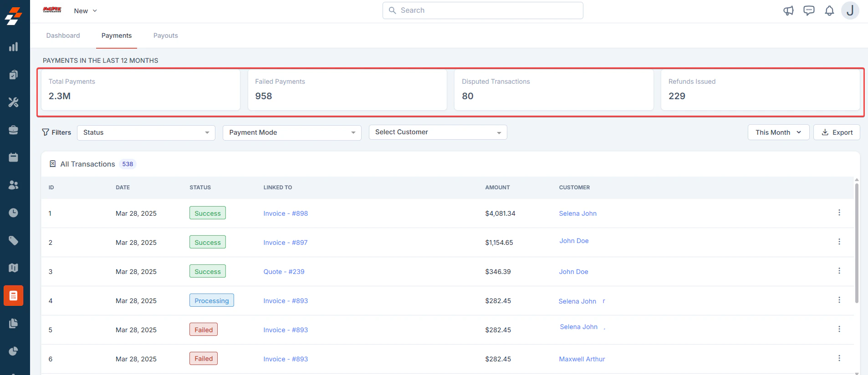Open the calendar sidebar icon
Image resolution: width=868 pixels, height=375 pixels.
click(14, 157)
